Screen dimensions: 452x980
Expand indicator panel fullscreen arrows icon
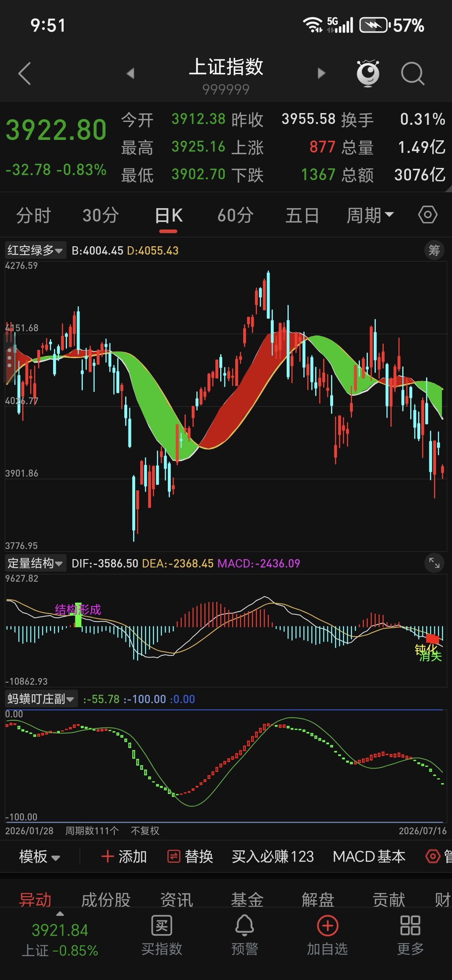pos(434,563)
